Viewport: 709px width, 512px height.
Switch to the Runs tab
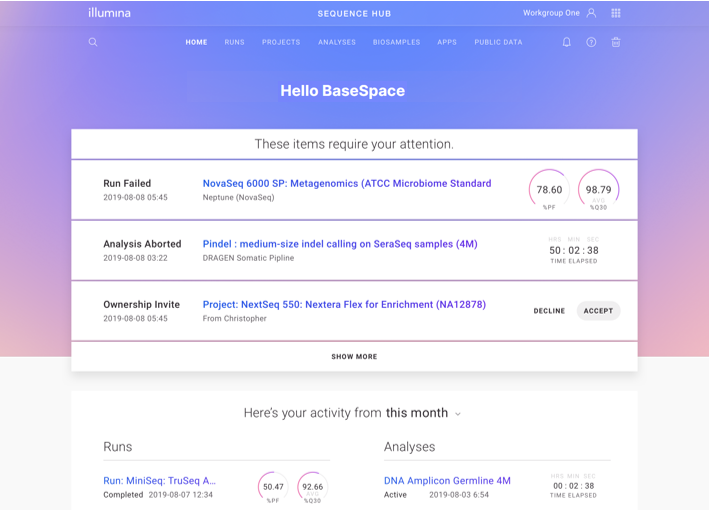point(234,42)
